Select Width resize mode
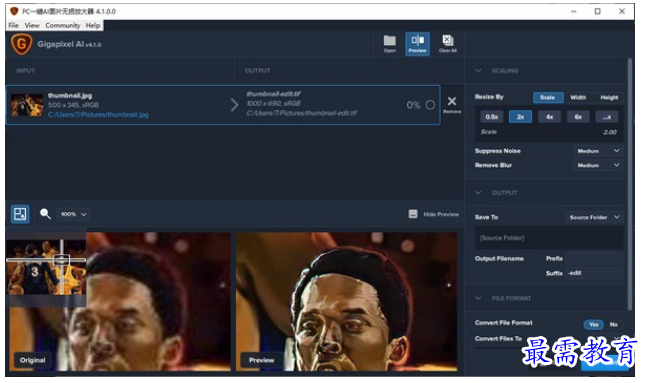 578,98
